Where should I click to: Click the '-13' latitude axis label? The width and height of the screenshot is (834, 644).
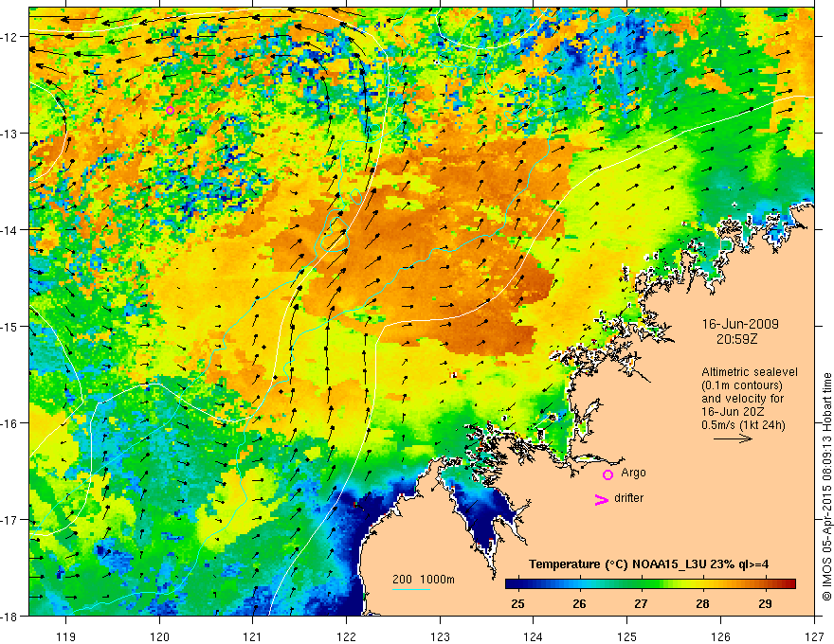tap(11, 134)
